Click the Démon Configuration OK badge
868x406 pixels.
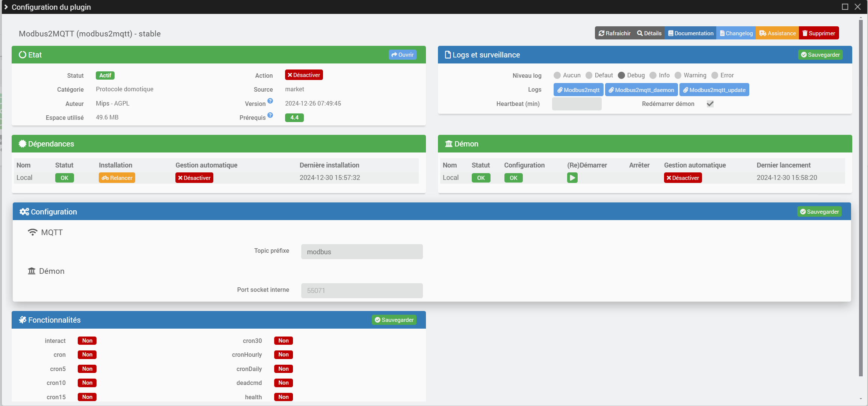coord(513,178)
